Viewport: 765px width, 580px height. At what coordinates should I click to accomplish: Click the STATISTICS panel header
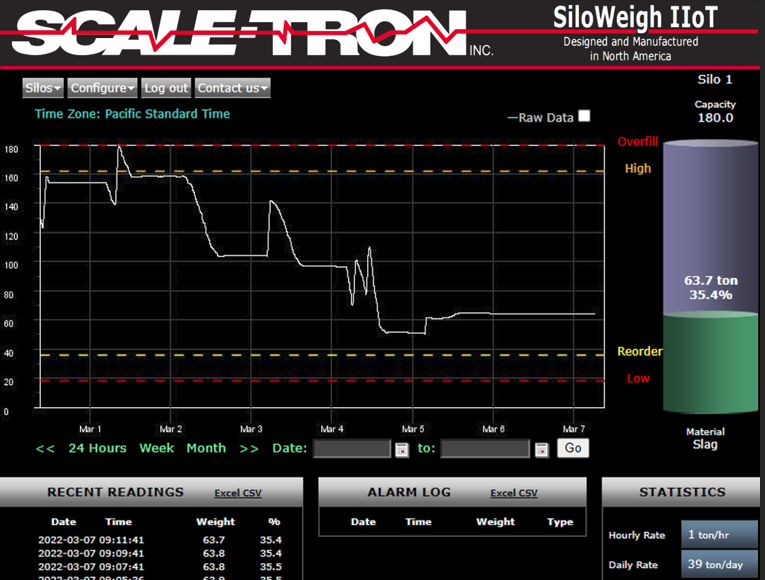point(683,492)
